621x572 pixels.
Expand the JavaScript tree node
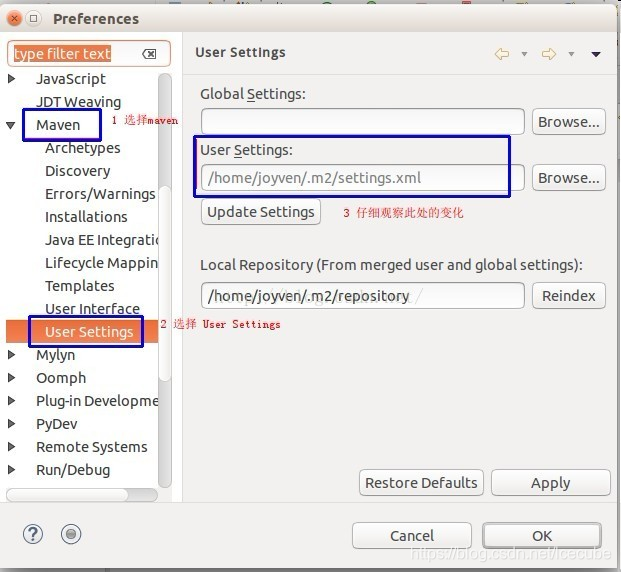tap(11, 79)
